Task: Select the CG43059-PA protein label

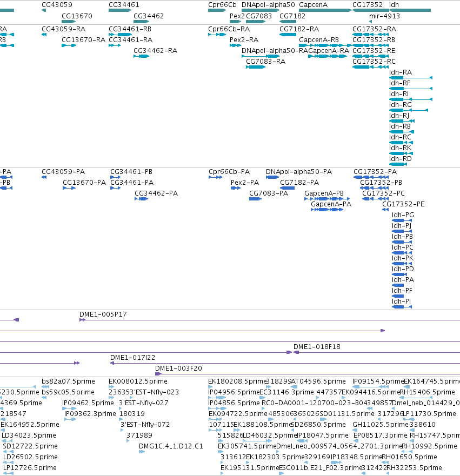Action: tap(63, 172)
